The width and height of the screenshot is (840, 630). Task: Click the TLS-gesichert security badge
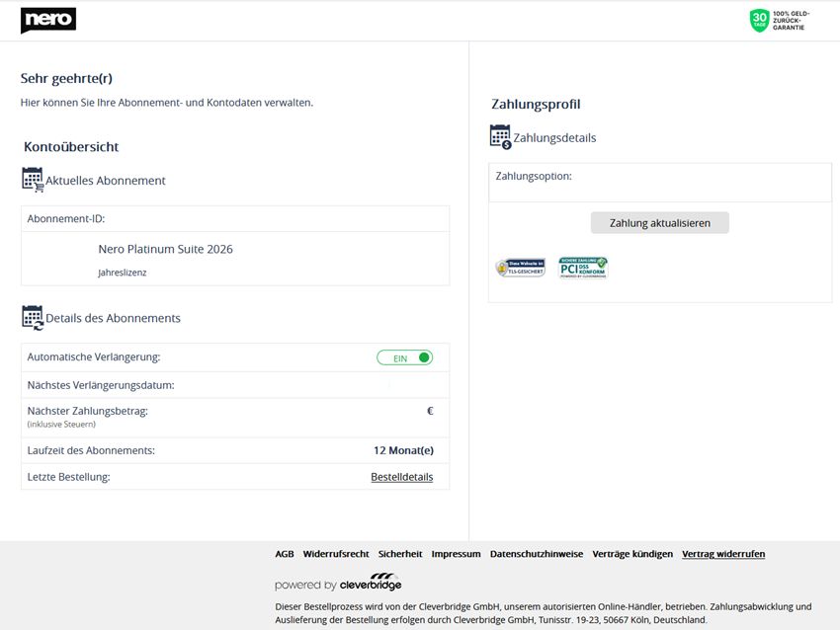520,267
